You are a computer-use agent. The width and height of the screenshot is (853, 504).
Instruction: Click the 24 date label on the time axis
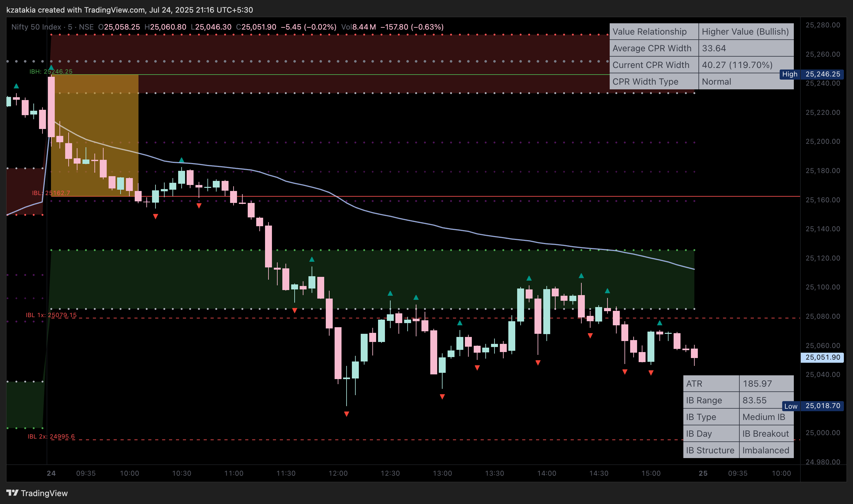[51, 473]
